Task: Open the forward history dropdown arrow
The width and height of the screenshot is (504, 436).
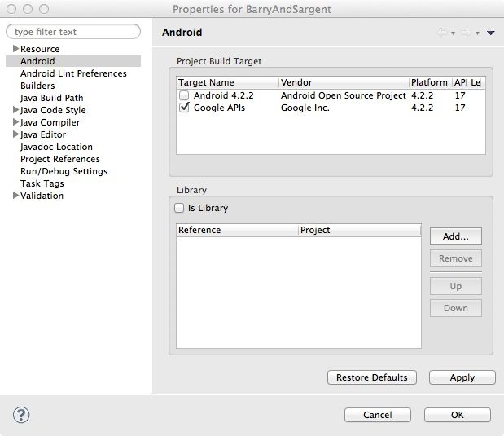Action: [477, 33]
